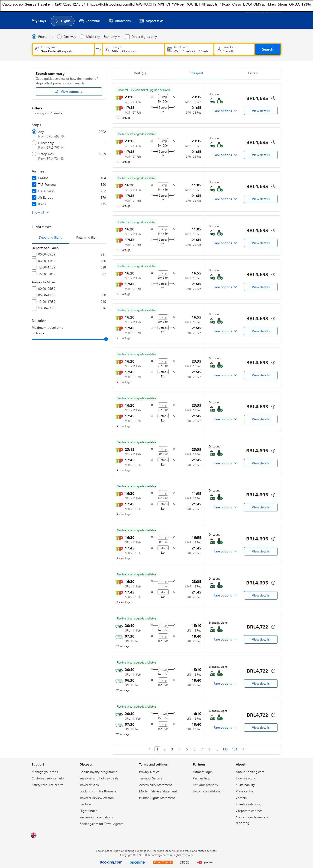Switch to the Fastest results tab

(x=253, y=73)
